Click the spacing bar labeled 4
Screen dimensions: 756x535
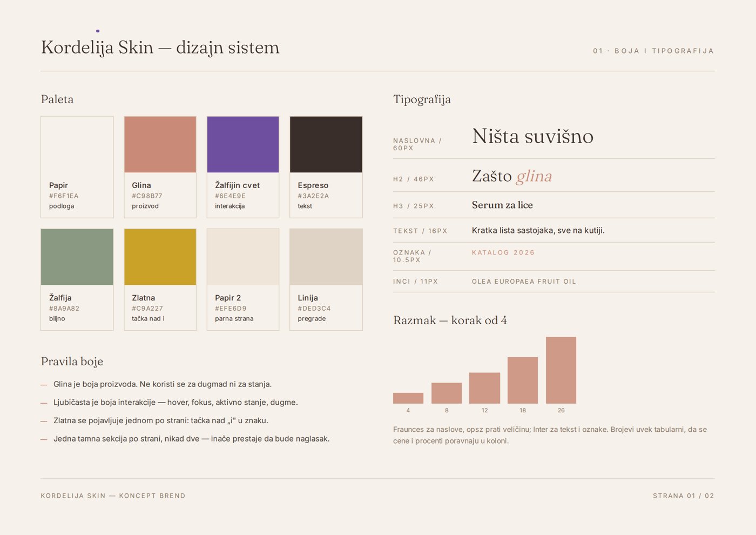coord(408,398)
